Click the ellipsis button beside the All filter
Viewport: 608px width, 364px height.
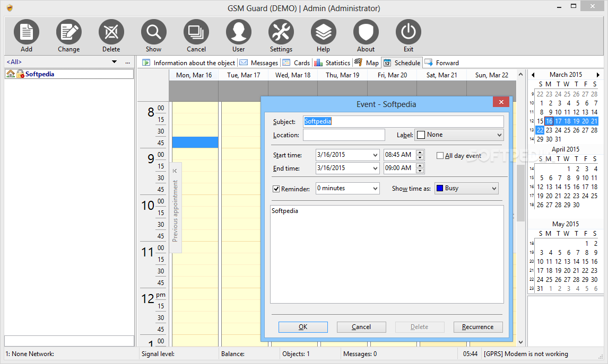127,63
